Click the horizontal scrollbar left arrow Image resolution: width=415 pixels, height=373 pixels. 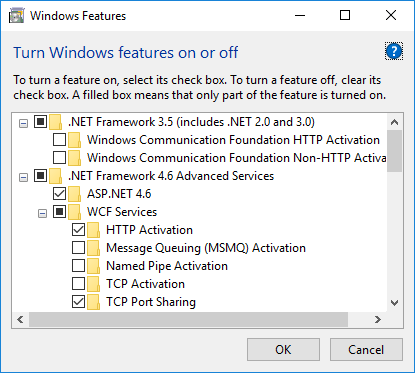tap(20, 320)
